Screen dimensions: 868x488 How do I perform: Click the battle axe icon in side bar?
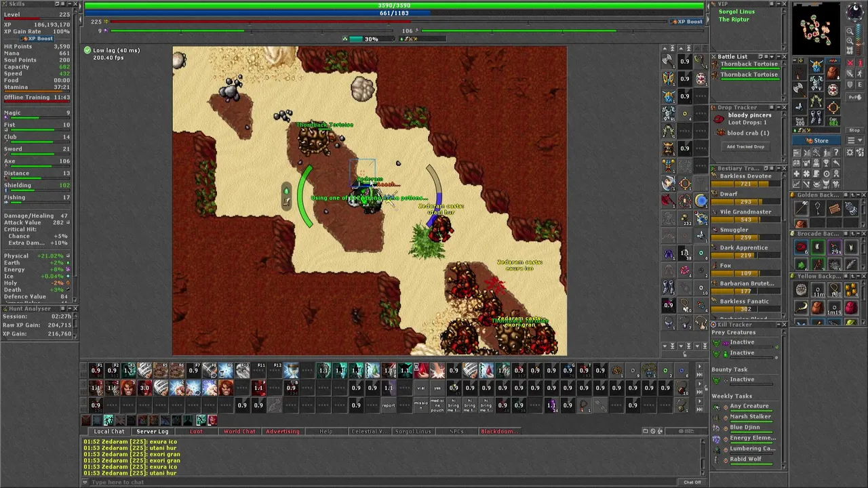(669, 61)
